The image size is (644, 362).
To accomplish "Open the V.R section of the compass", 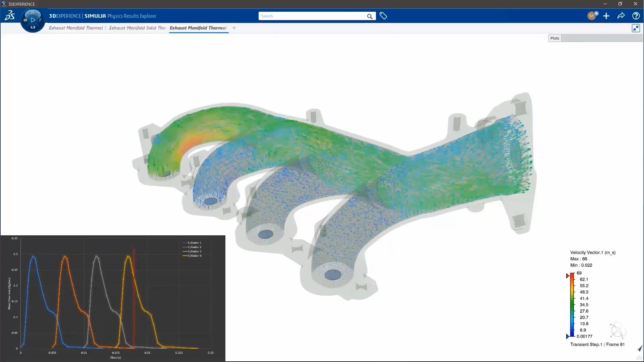I will click(33, 27).
